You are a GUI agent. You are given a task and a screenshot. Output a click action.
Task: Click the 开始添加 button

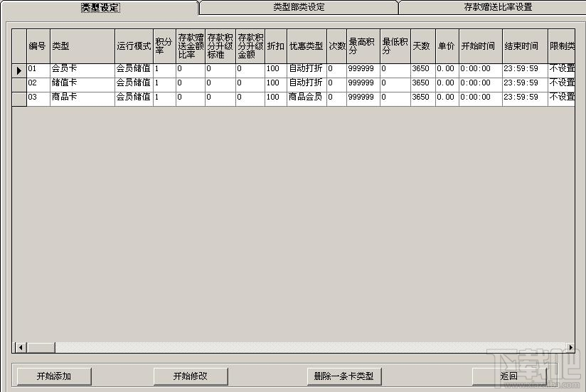click(54, 376)
